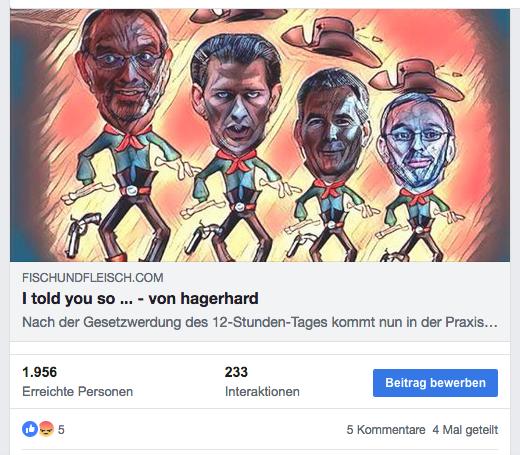520x455 pixels.
Task: Click the 1.956 Erreichte Personen statistic
Action: pos(77,382)
